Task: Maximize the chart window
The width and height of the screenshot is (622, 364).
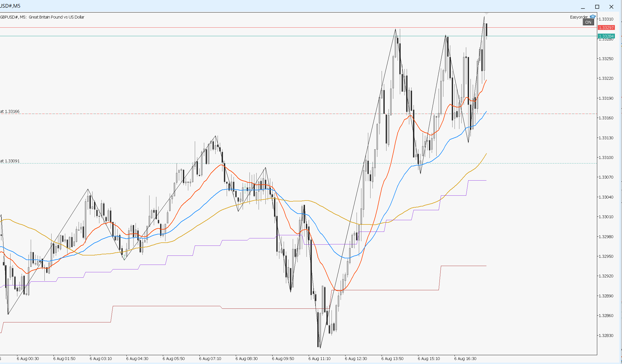Action: (x=597, y=7)
